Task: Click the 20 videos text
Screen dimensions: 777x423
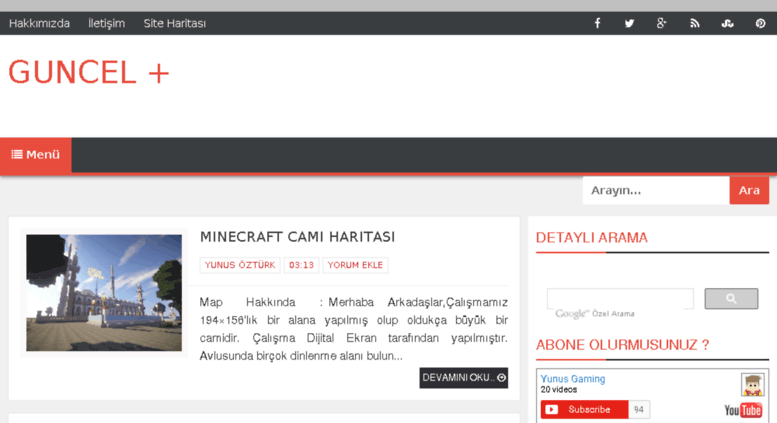Action: coord(558,390)
